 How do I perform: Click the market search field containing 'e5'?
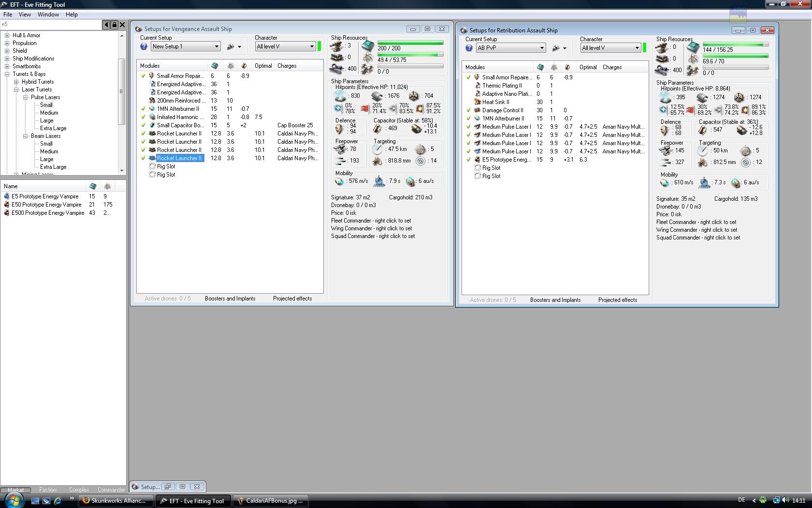point(51,24)
